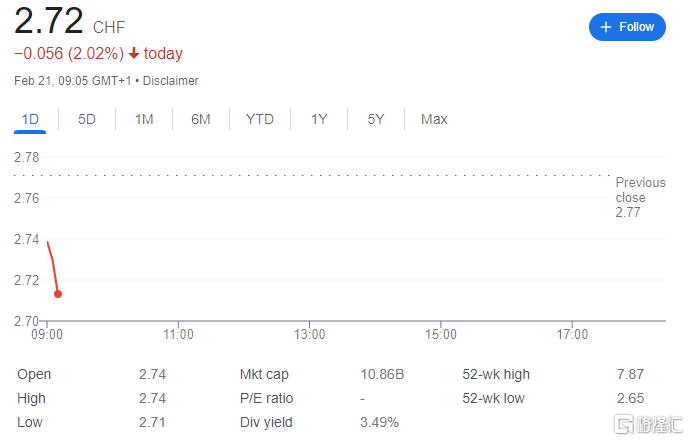Click the plus icon on Follow
Image resolution: width=689 pixels, height=441 pixels.
click(x=606, y=27)
